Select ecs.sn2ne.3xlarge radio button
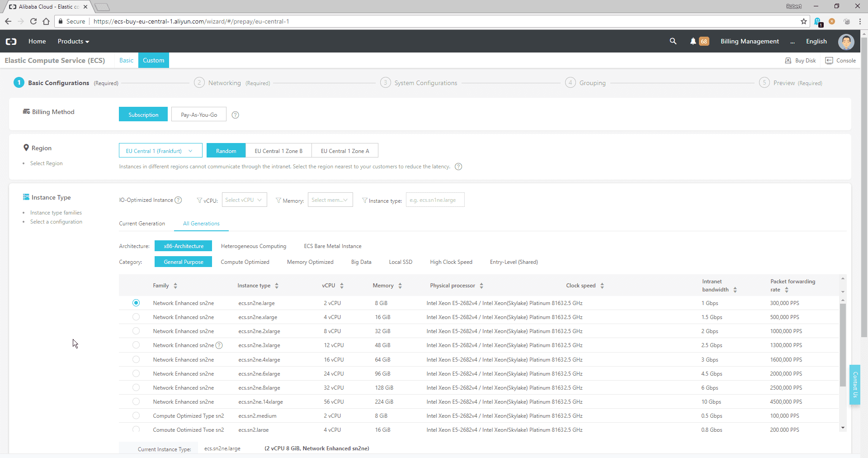The width and height of the screenshot is (868, 458). pyautogui.click(x=136, y=345)
